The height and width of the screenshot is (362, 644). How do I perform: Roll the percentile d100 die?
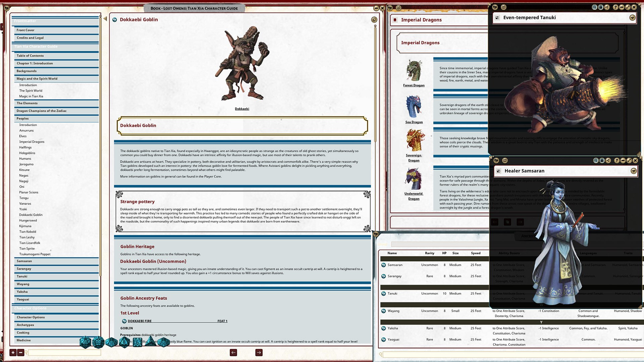[164, 343]
